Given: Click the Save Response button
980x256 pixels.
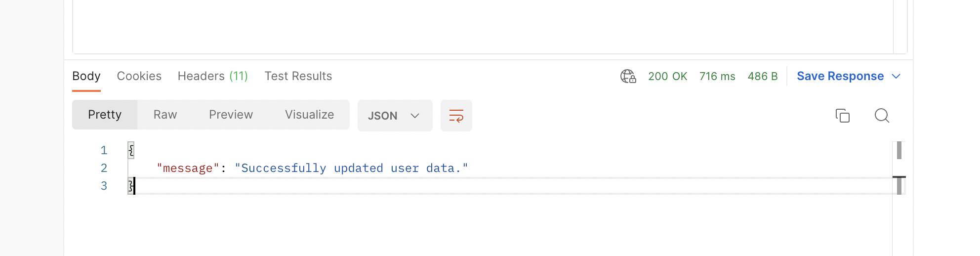Looking at the screenshot, I should tap(840, 76).
